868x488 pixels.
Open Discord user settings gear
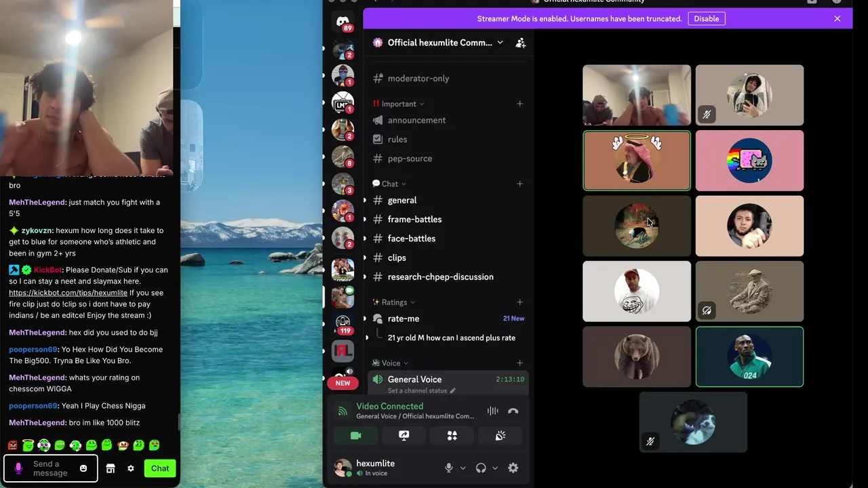pos(513,468)
